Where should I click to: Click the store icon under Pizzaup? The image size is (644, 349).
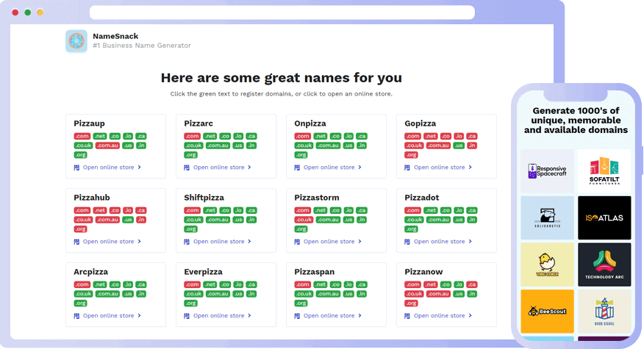pos(76,168)
